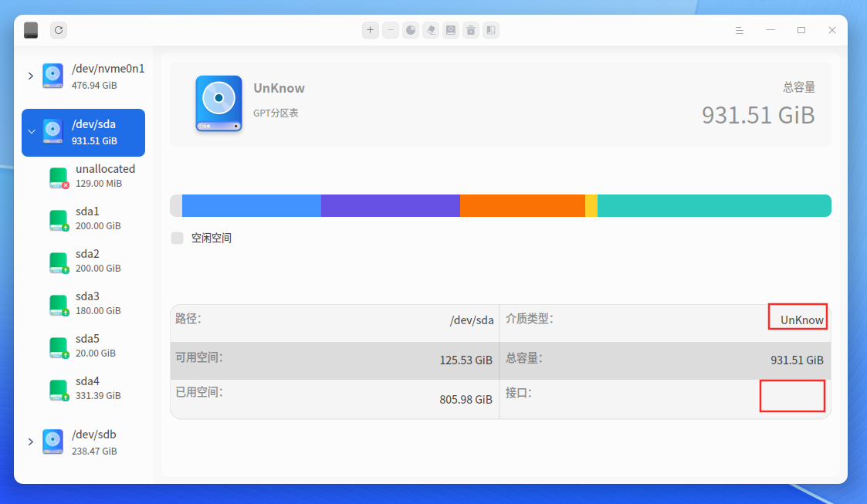Expand the /dev/nvme0n1 disk tree
Screen dimensions: 867x504
coord(31,76)
